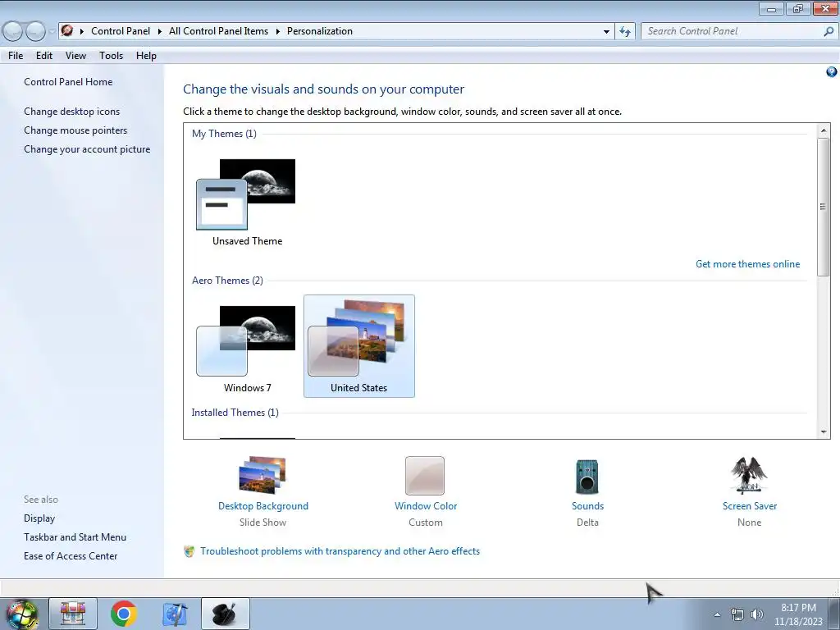Screen dimensions: 840x630
Task: Click the theme list scrollbar thumb
Action: [824, 207]
